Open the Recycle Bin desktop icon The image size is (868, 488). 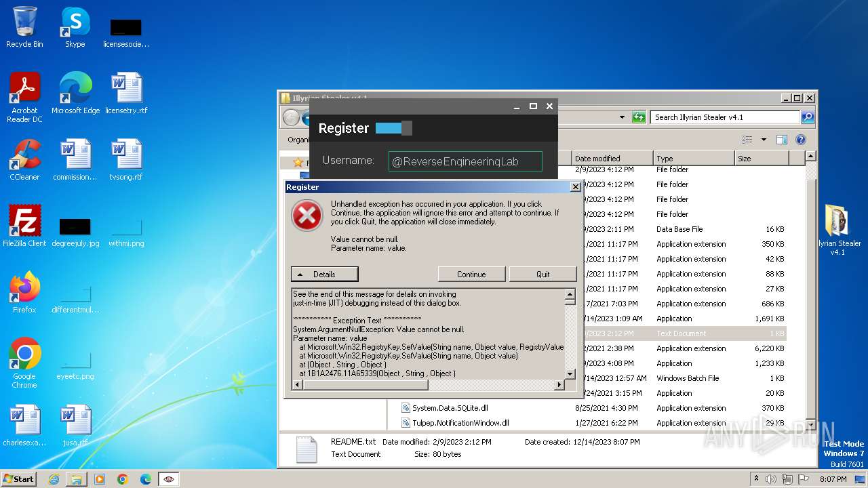[24, 27]
